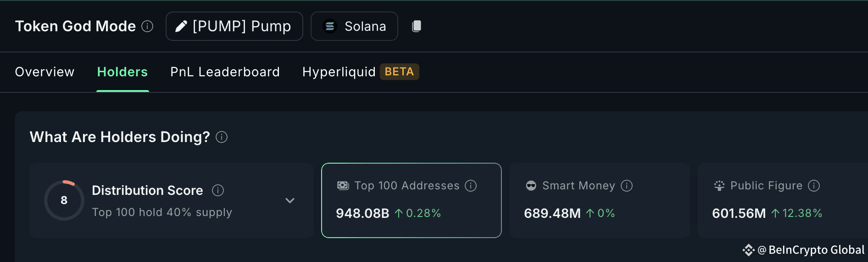Click the Smart Money sunglasses face icon
The height and width of the screenshot is (262, 868).
coord(531,186)
